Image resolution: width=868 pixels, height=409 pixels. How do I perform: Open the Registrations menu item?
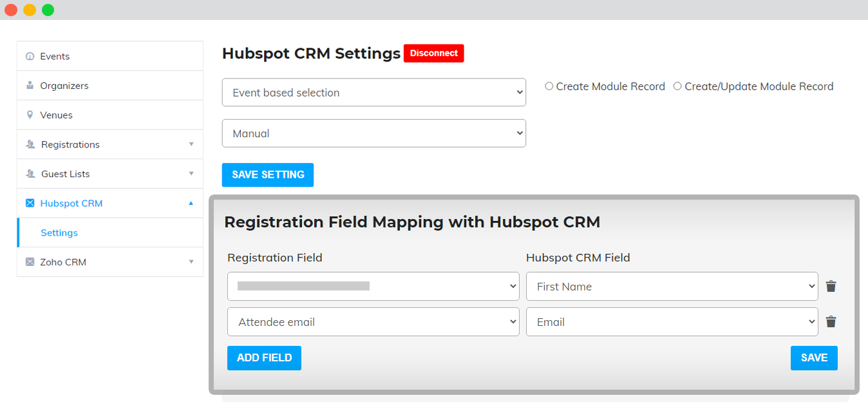coord(110,144)
